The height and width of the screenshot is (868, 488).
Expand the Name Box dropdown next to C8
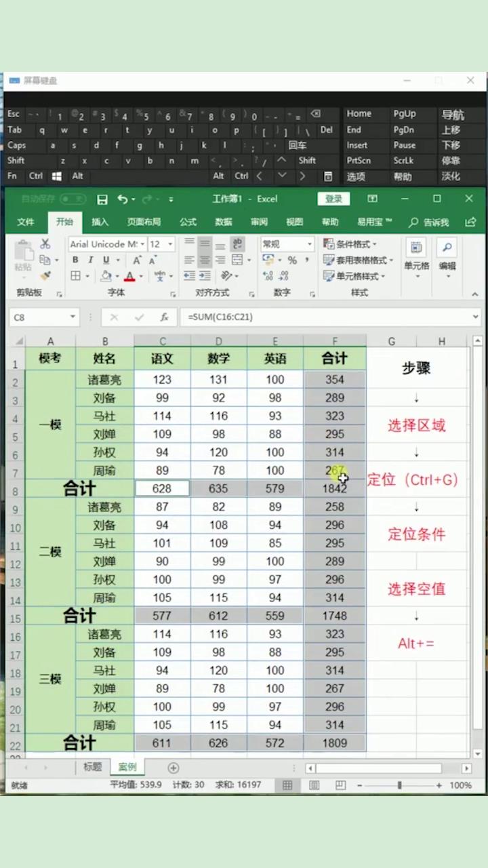pyautogui.click(x=73, y=317)
